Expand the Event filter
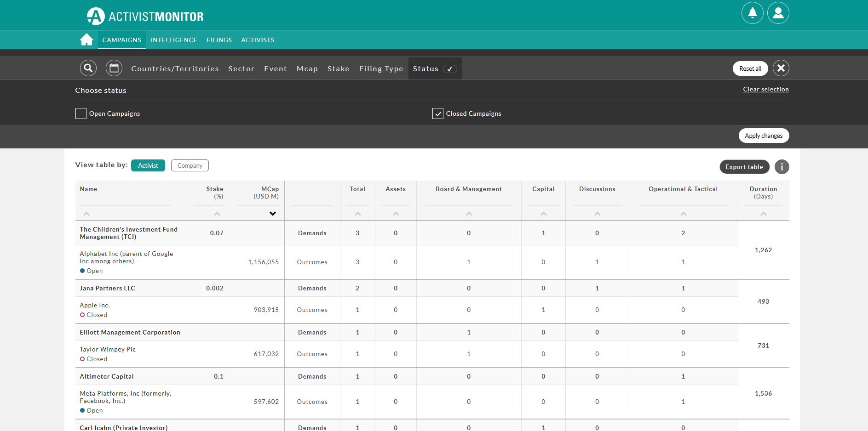Viewport: 868px width, 431px height. (276, 68)
